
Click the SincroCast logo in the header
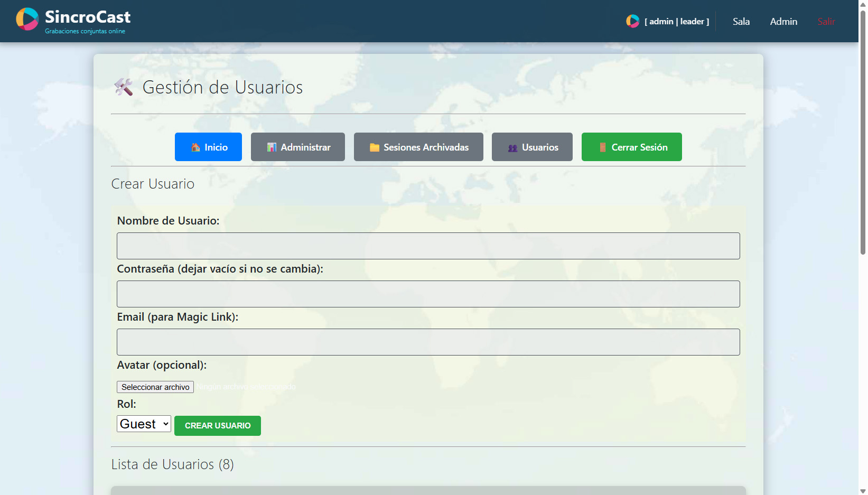(72, 20)
